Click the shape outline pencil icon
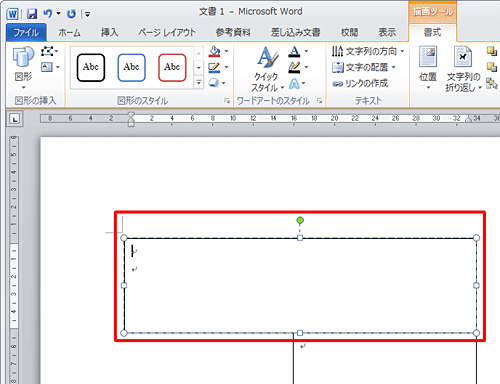The image size is (500, 384). [214, 68]
